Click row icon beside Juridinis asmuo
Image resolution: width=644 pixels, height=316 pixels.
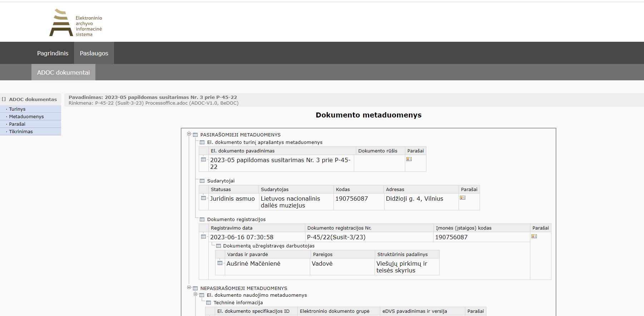click(x=204, y=198)
